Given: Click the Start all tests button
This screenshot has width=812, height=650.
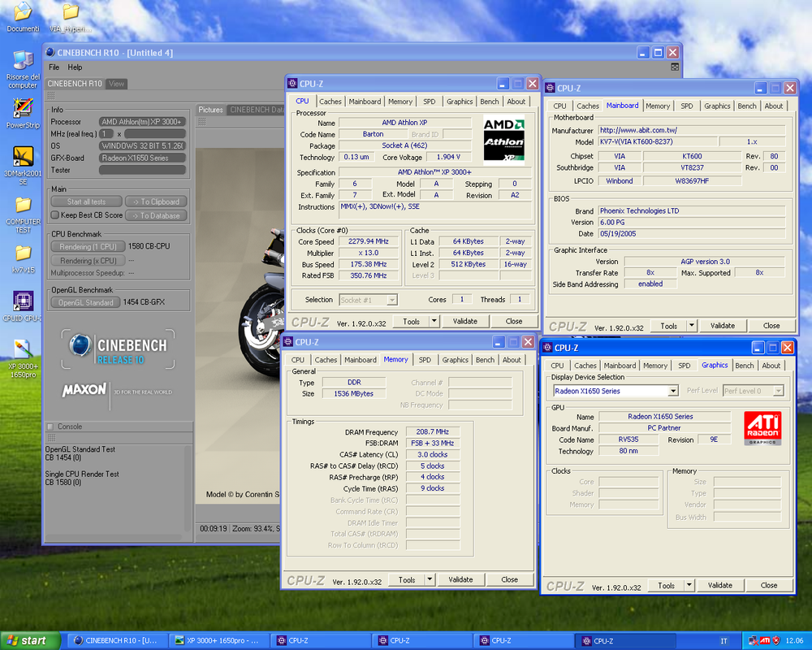Looking at the screenshot, I should 87,201.
